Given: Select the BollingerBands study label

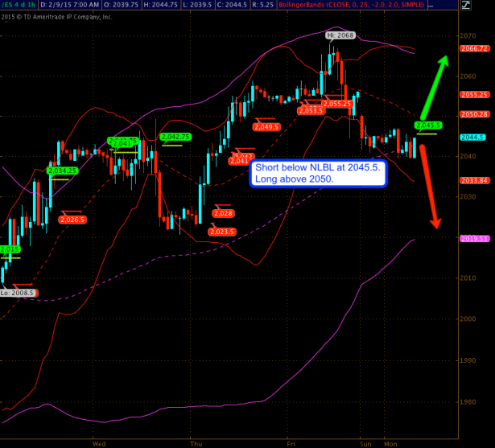Looking at the screenshot, I should pos(352,5).
